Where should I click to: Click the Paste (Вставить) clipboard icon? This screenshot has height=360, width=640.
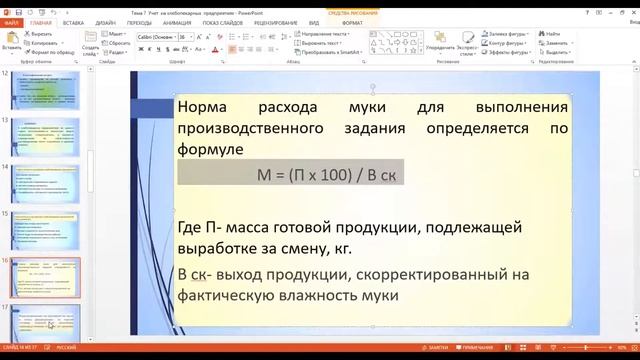click(x=12, y=38)
